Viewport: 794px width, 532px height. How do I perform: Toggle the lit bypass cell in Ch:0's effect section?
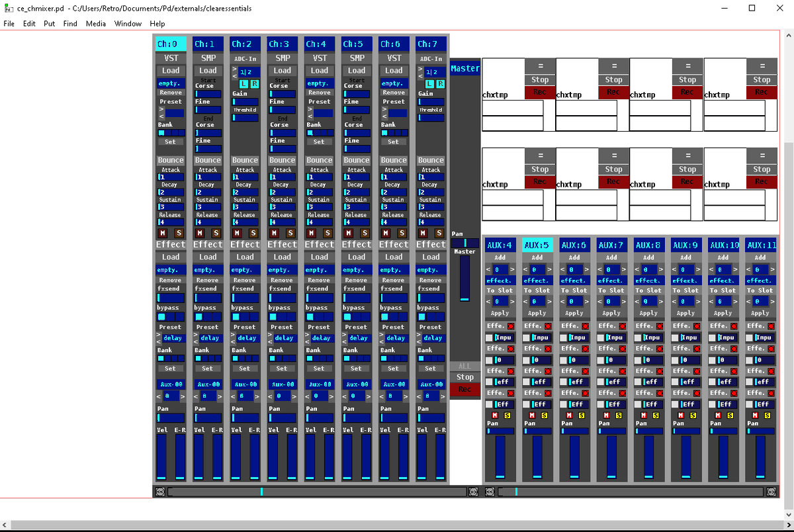tap(161, 317)
